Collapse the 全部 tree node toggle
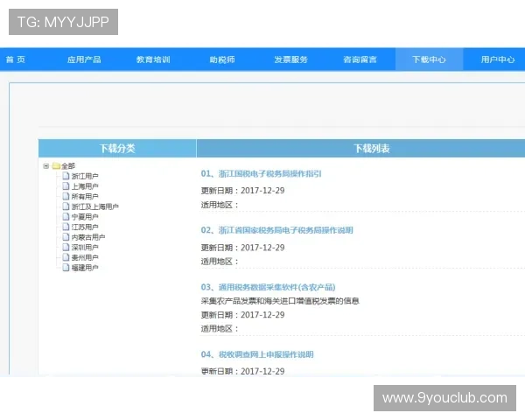525x420 pixels. click(x=46, y=165)
